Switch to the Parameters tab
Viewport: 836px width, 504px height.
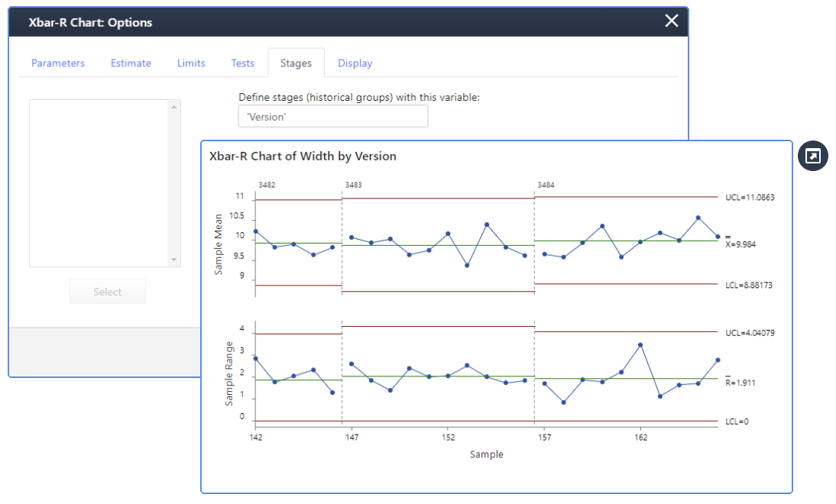coord(57,63)
